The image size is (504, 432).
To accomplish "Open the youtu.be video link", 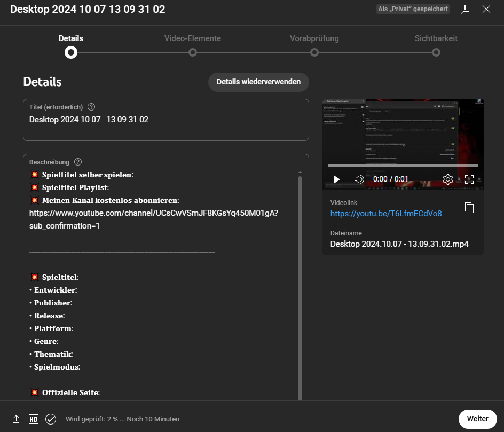I will tap(386, 214).
